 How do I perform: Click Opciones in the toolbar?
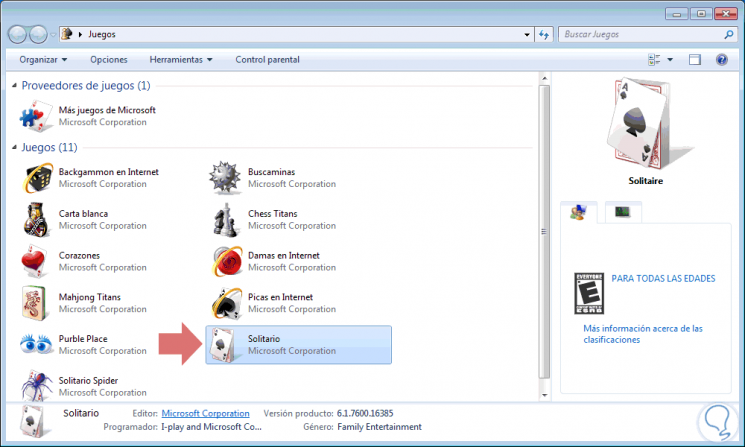point(109,59)
